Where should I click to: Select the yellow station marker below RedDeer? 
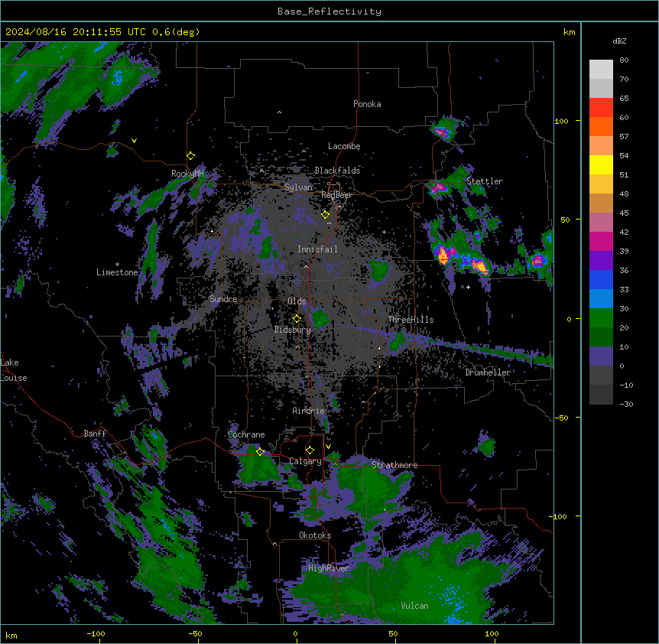click(x=325, y=215)
